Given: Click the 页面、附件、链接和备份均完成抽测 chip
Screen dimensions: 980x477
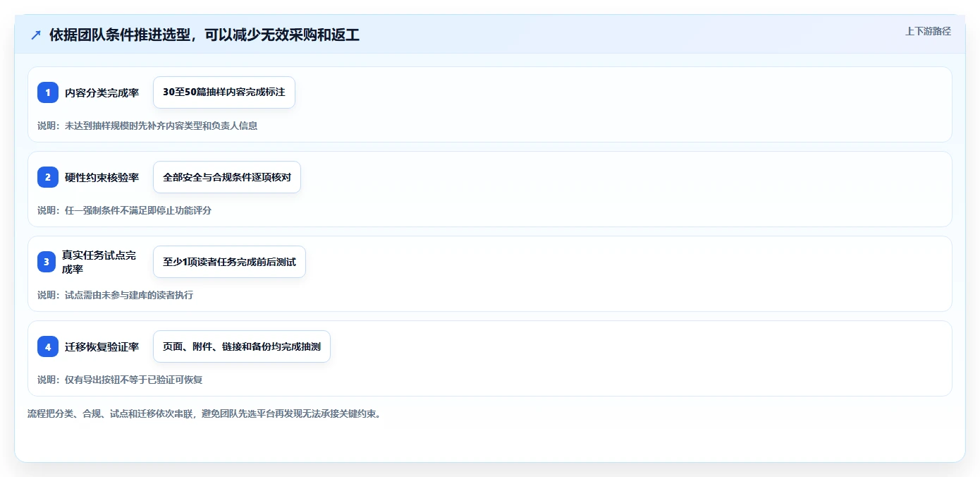Looking at the screenshot, I should click(x=242, y=346).
